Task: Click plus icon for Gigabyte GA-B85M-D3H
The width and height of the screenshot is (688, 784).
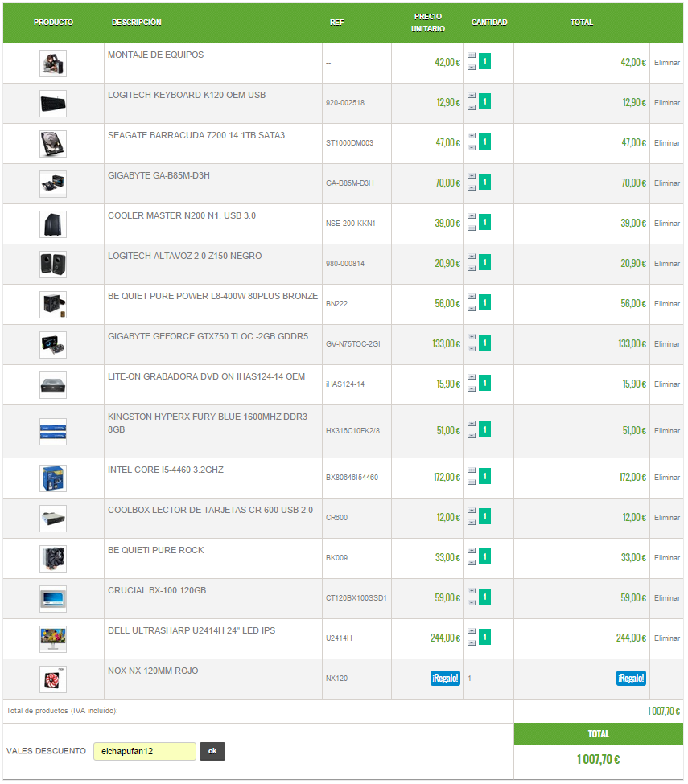Action: pos(472,176)
